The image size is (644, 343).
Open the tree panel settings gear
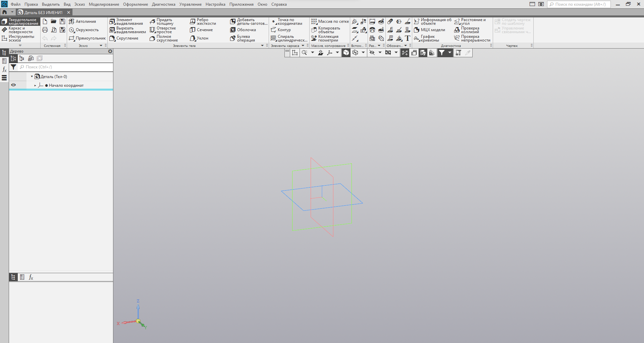pos(110,51)
